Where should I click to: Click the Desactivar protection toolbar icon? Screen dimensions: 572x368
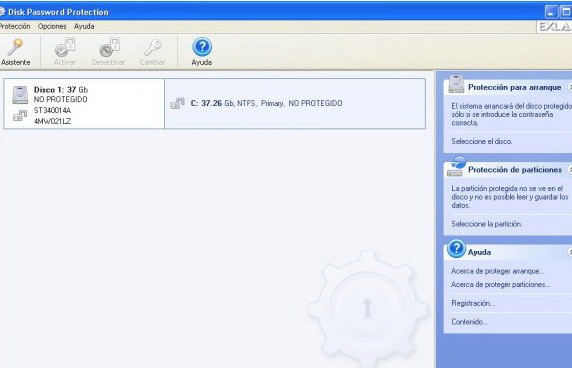pos(108,52)
